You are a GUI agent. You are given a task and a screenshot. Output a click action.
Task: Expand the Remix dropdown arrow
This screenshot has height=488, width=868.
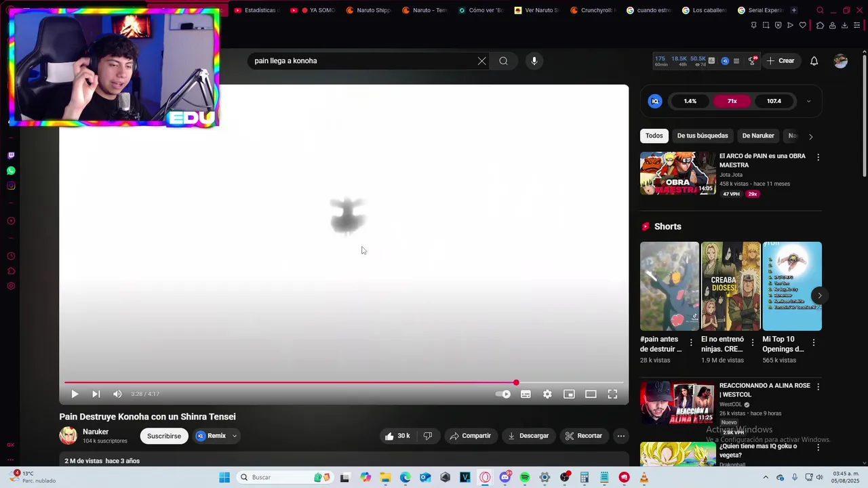(x=235, y=436)
